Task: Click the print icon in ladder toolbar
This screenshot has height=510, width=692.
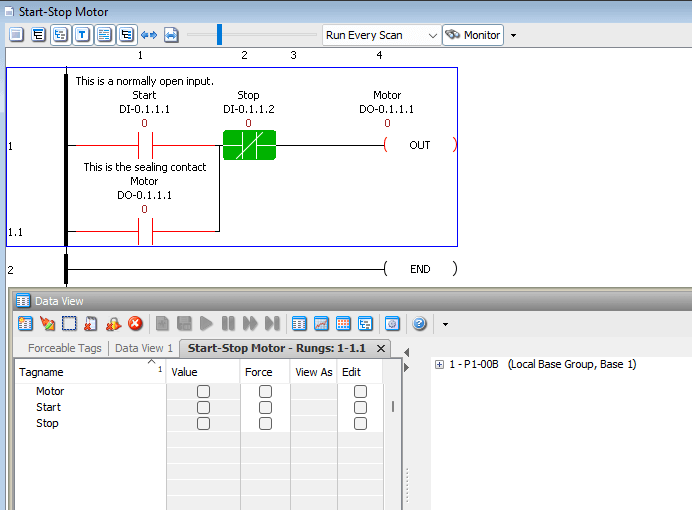Action: pyautogui.click(x=171, y=35)
